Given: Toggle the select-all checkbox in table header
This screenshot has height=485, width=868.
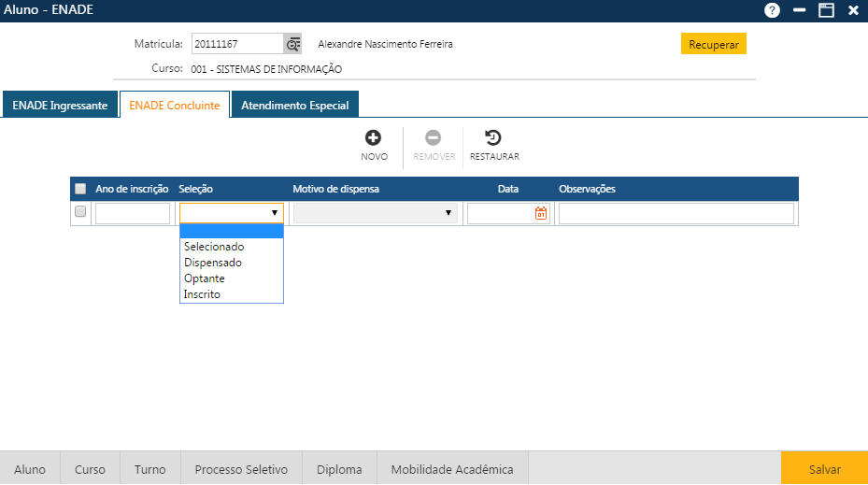Looking at the screenshot, I should (80, 189).
